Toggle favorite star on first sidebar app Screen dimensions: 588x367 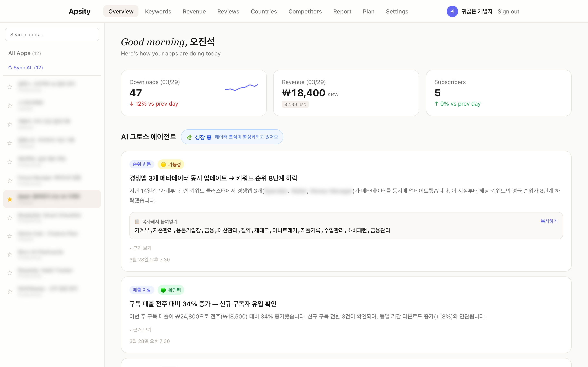click(x=10, y=87)
